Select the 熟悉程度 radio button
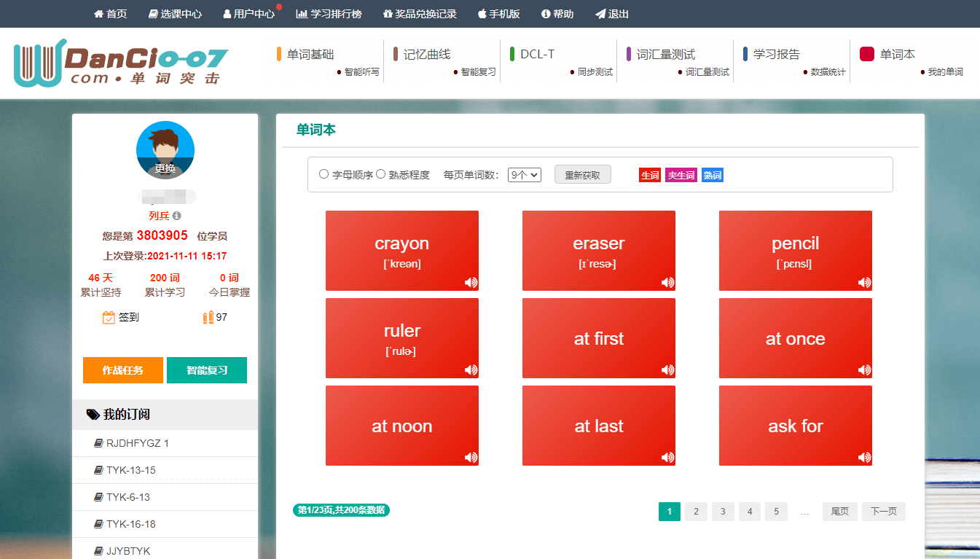The width and height of the screenshot is (980, 559). pos(380,174)
